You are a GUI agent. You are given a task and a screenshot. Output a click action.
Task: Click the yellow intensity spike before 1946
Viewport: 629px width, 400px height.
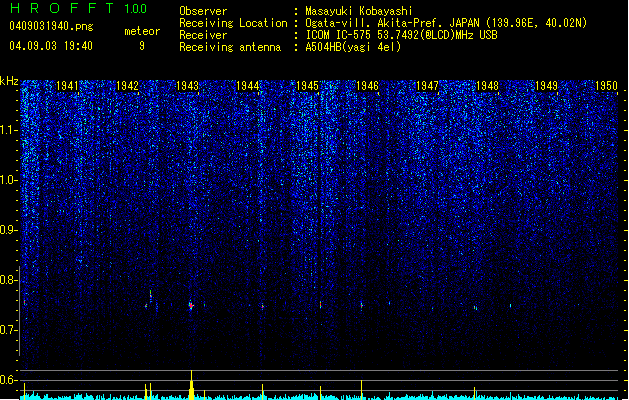tap(361, 390)
